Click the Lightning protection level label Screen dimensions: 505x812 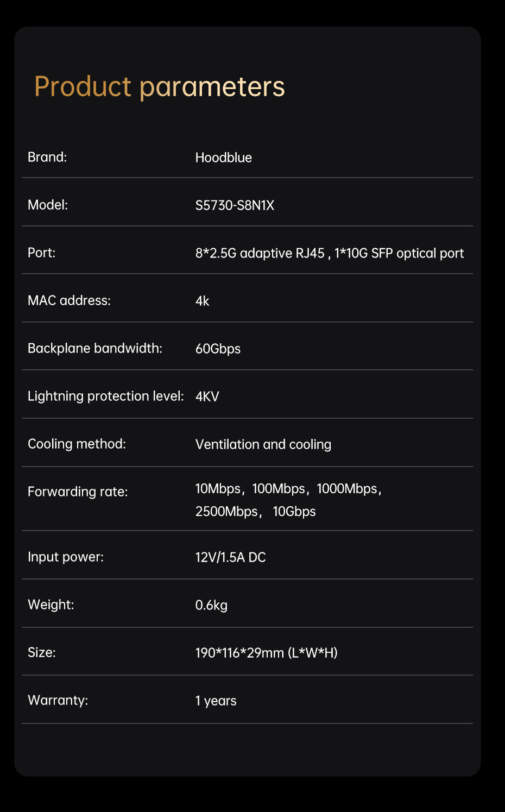point(106,396)
